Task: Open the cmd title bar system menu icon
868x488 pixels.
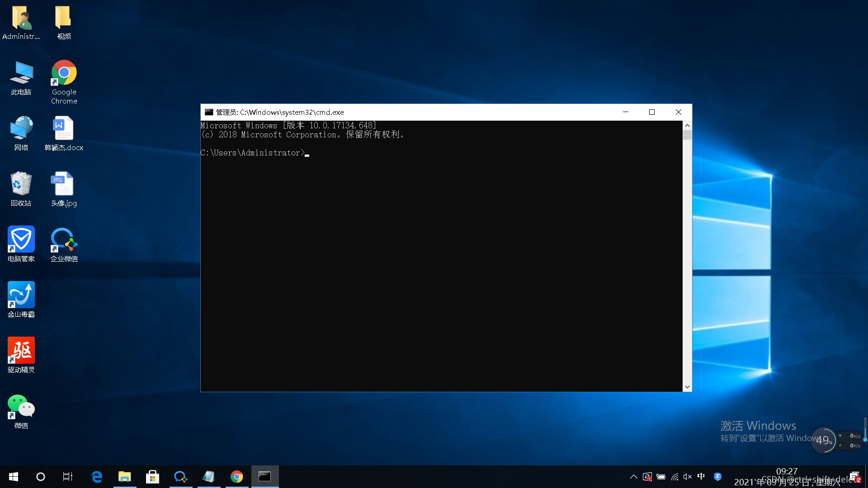Action: [209, 112]
